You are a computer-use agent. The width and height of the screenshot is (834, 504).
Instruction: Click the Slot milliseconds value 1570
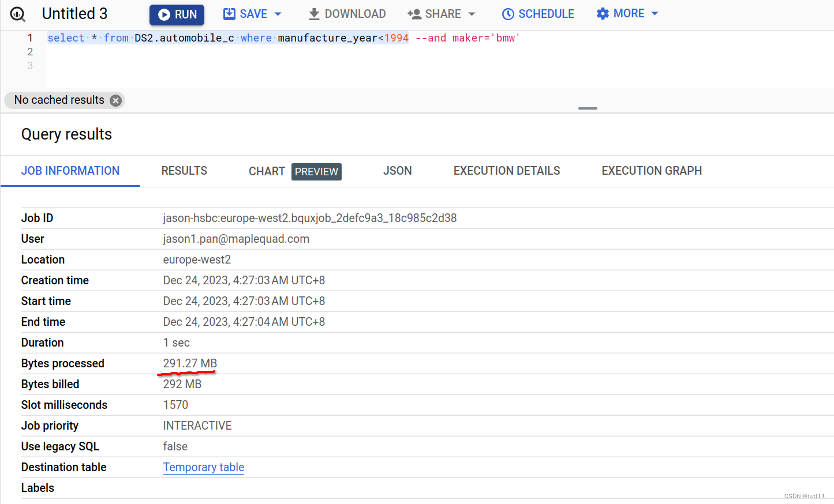pyautogui.click(x=175, y=405)
